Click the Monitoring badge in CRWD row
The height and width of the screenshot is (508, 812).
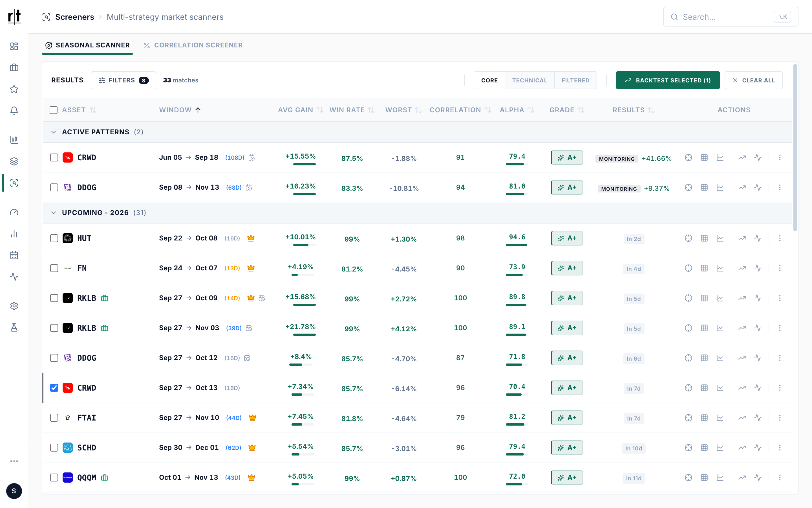tap(617, 159)
